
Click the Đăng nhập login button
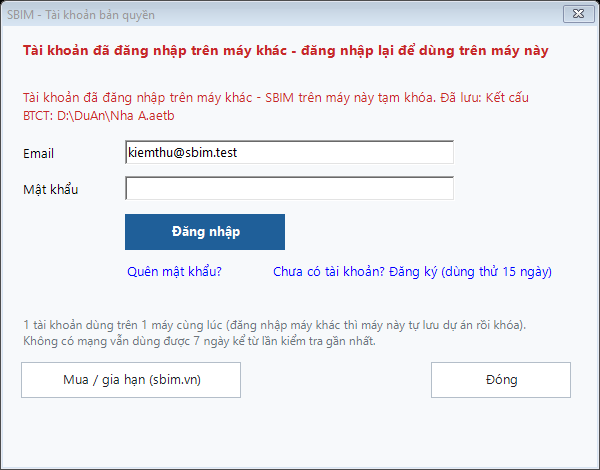click(205, 232)
